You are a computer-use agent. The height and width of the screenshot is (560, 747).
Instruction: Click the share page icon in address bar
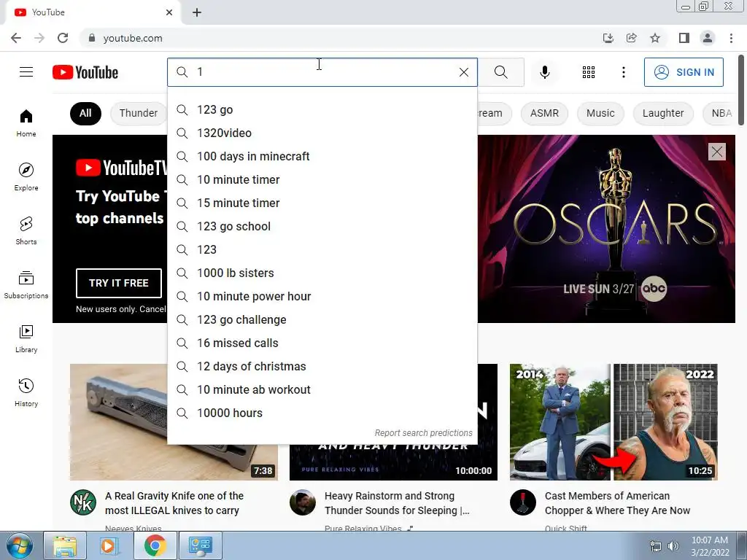point(632,38)
